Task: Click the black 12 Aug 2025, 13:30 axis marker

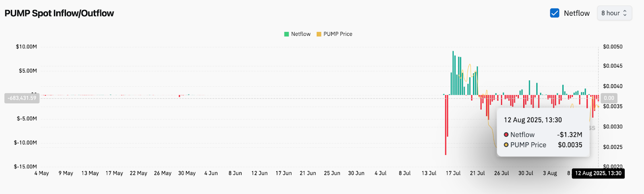Action: tap(598, 173)
